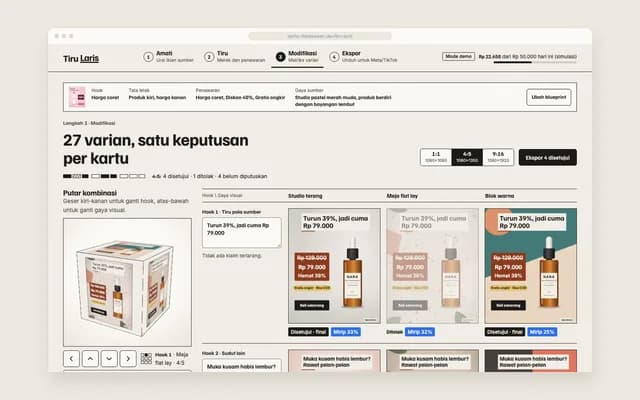This screenshot has height=400, width=640.
Task: Open Hook 1 Studio terang ad variant
Action: [x=334, y=266]
